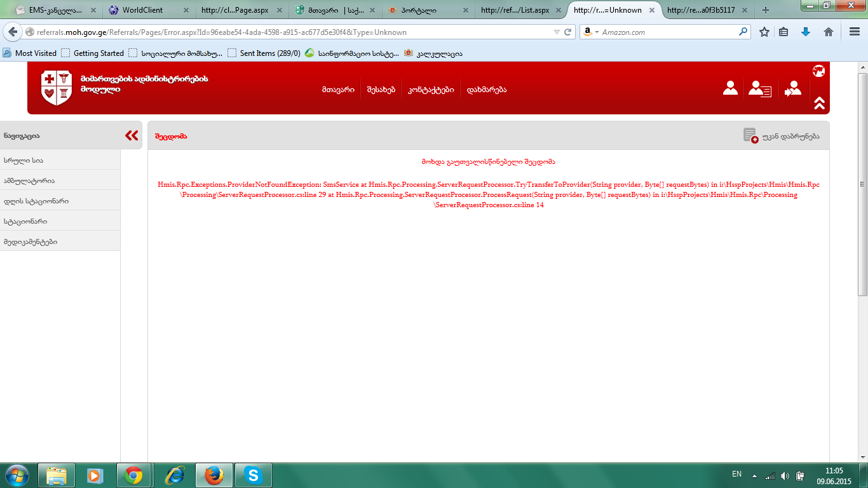Click the user list icon in header
The width and height of the screenshot is (868, 488).
coord(759,89)
